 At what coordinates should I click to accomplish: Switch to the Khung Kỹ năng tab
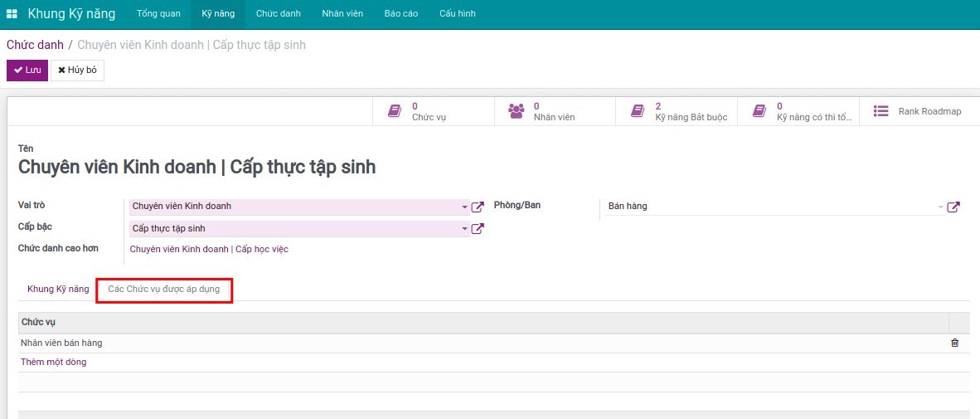click(58, 289)
